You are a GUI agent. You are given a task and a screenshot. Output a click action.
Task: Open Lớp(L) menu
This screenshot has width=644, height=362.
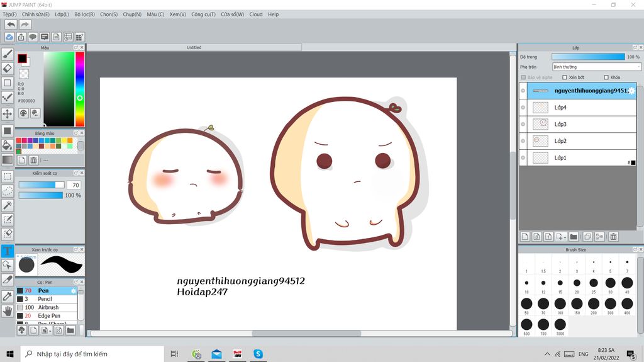point(62,14)
